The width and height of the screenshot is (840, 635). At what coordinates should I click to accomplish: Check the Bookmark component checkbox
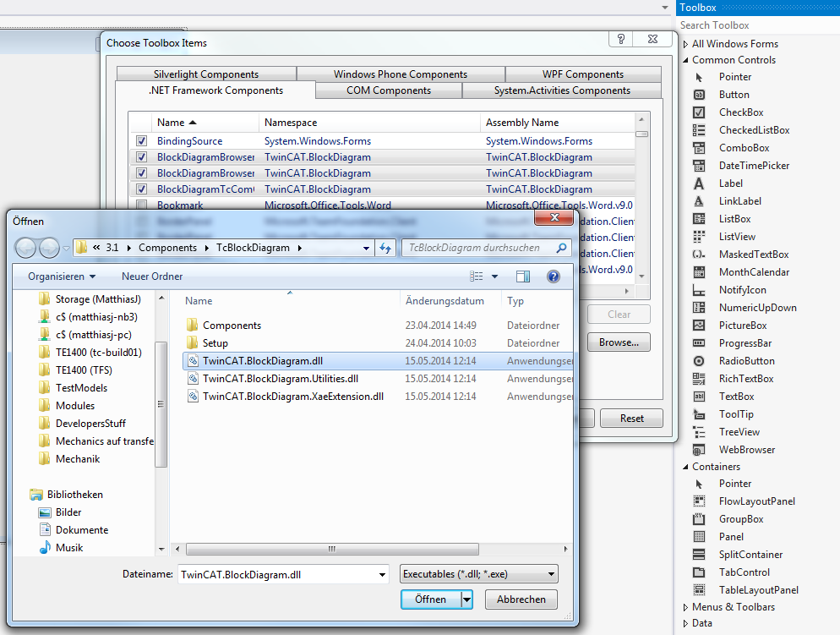(x=141, y=205)
